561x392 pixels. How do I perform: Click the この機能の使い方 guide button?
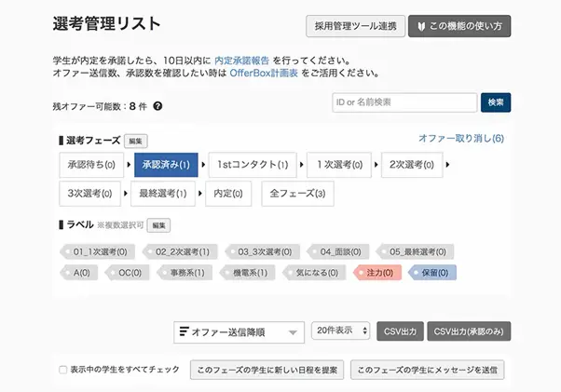tap(459, 26)
